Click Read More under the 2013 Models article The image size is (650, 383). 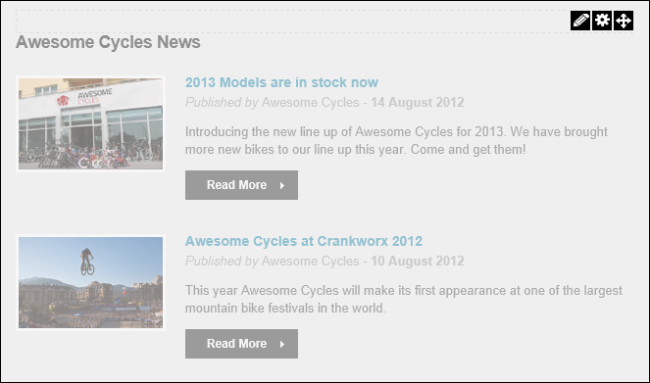coord(241,185)
